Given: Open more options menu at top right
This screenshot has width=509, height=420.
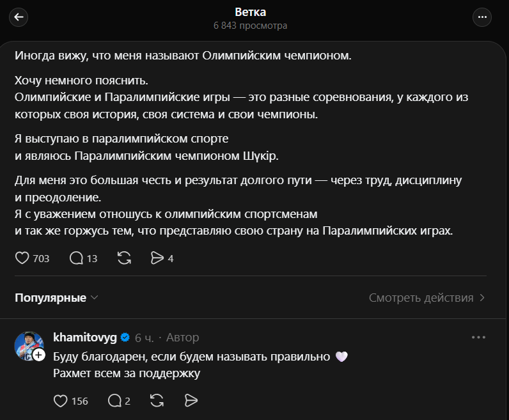Looking at the screenshot, I should pos(482,18).
